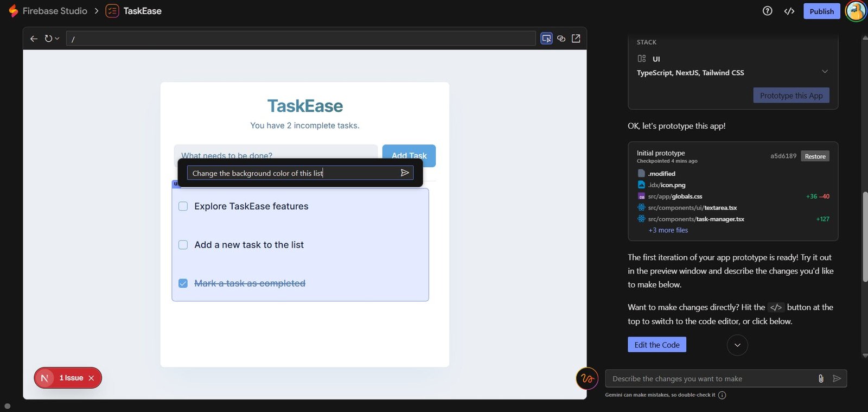The image size is (868, 412).
Task: Click the Next.js N logo icon
Action: (x=44, y=378)
